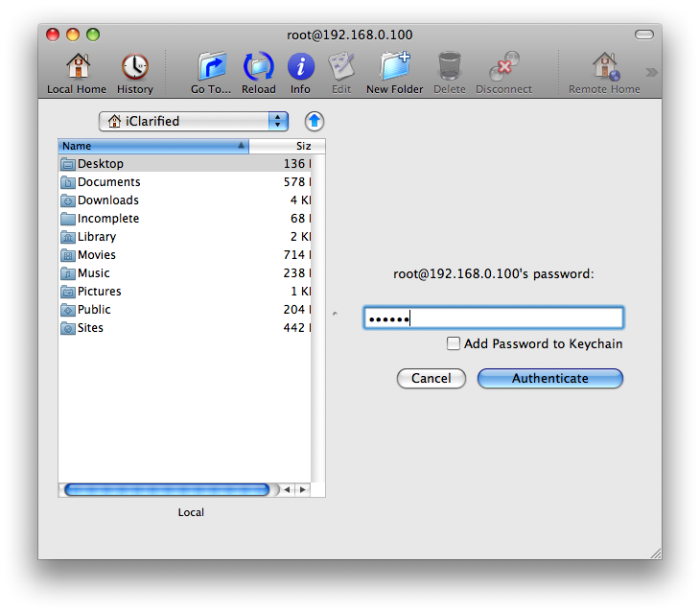The width and height of the screenshot is (700, 612).
Task: Click the Remote Home toolbar icon
Action: [x=604, y=67]
